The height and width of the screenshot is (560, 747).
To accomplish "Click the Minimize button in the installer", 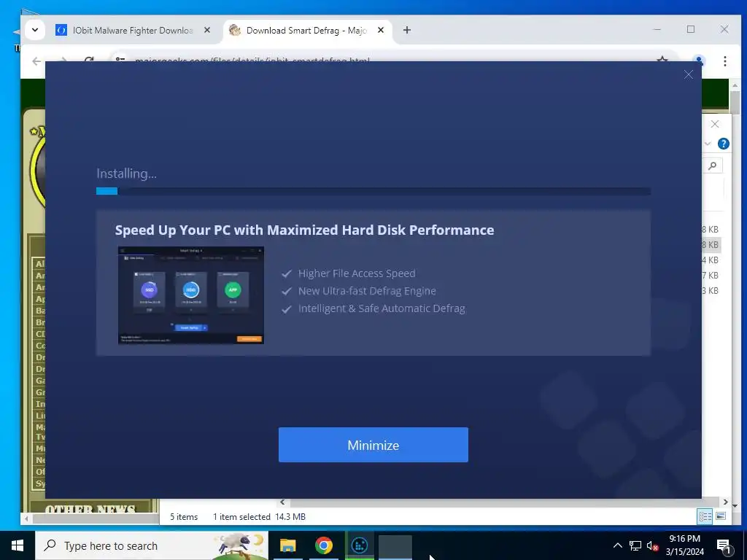I will coord(373,445).
